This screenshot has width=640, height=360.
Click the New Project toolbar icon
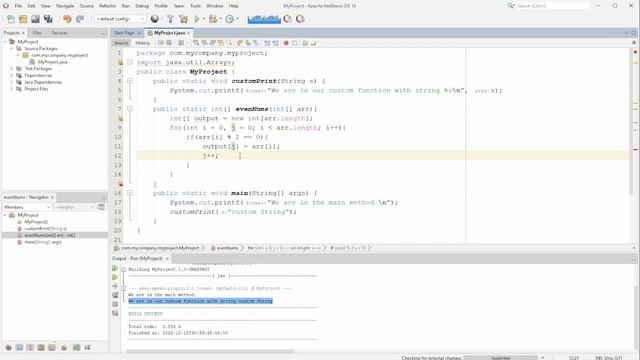click(x=23, y=19)
